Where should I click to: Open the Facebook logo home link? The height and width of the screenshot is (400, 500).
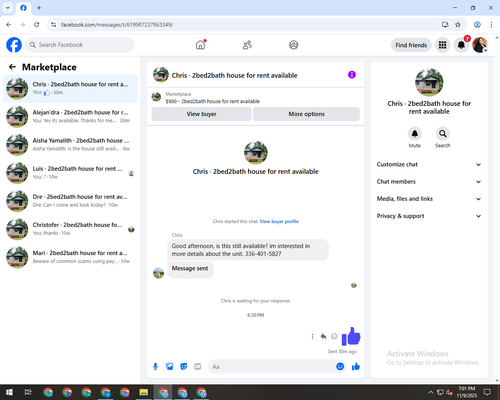pos(14,45)
